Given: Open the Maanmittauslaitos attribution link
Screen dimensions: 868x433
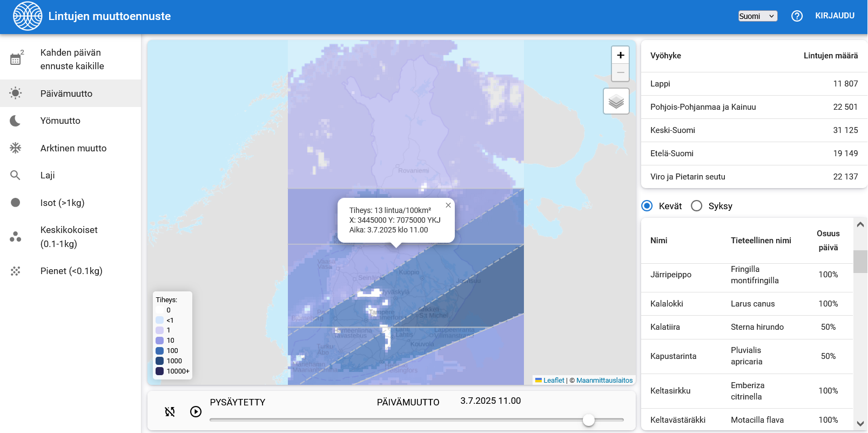Looking at the screenshot, I should click(x=604, y=381).
